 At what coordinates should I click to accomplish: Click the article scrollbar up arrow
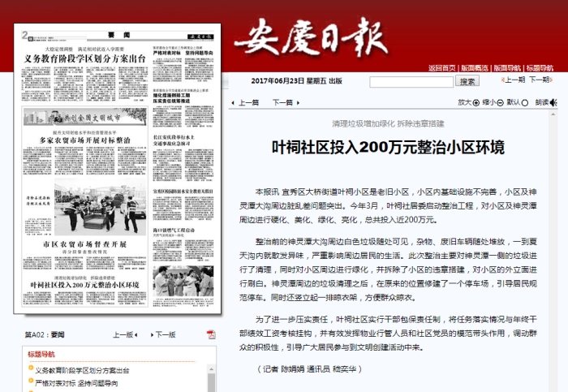(x=553, y=114)
